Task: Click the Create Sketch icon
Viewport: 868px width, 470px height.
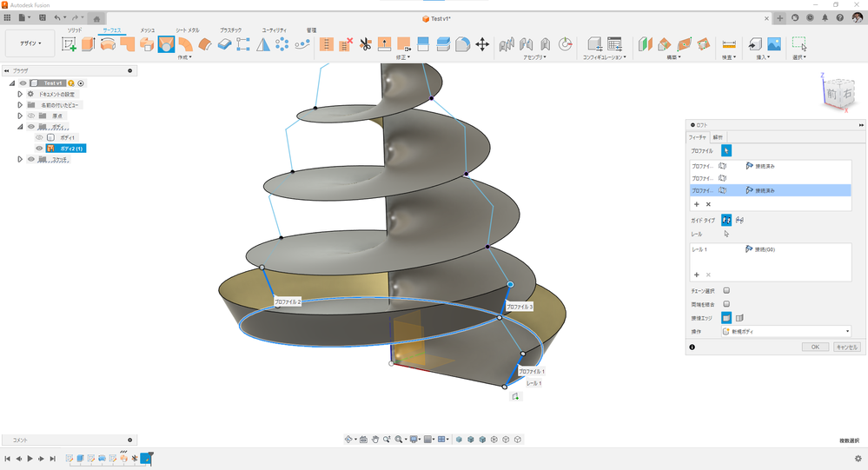Action: click(x=69, y=44)
